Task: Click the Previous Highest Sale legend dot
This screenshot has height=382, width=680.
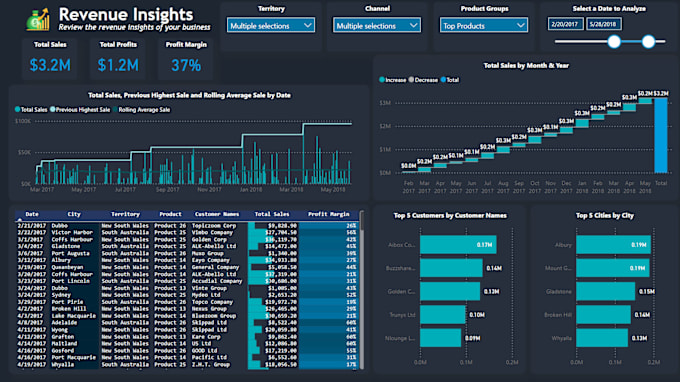Action: pyautogui.click(x=52, y=110)
